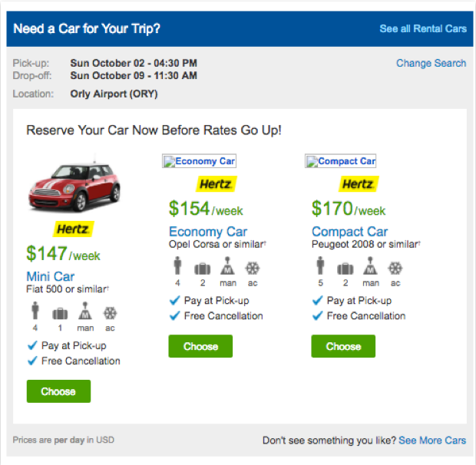Click the Compact Car manual transmission icon

(x=370, y=269)
